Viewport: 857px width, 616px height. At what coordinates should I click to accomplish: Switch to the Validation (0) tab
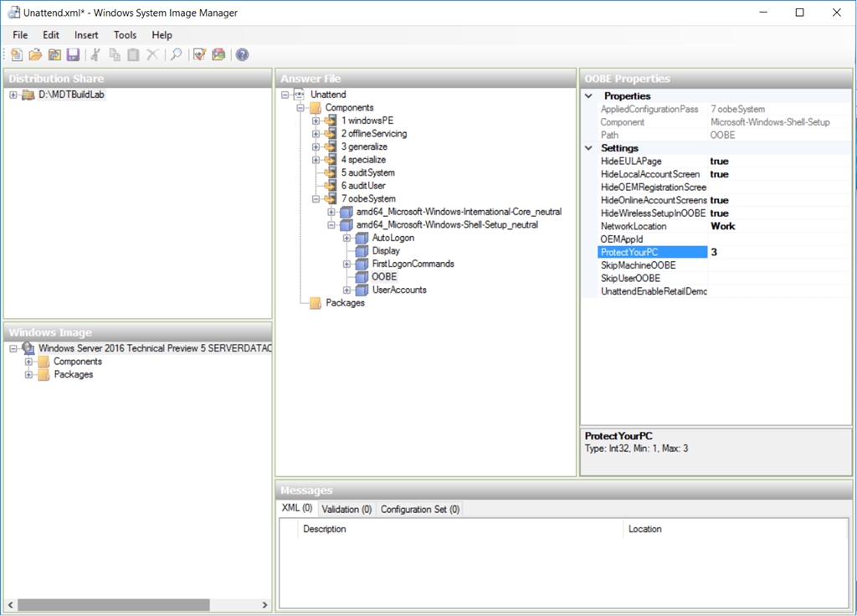click(x=346, y=509)
